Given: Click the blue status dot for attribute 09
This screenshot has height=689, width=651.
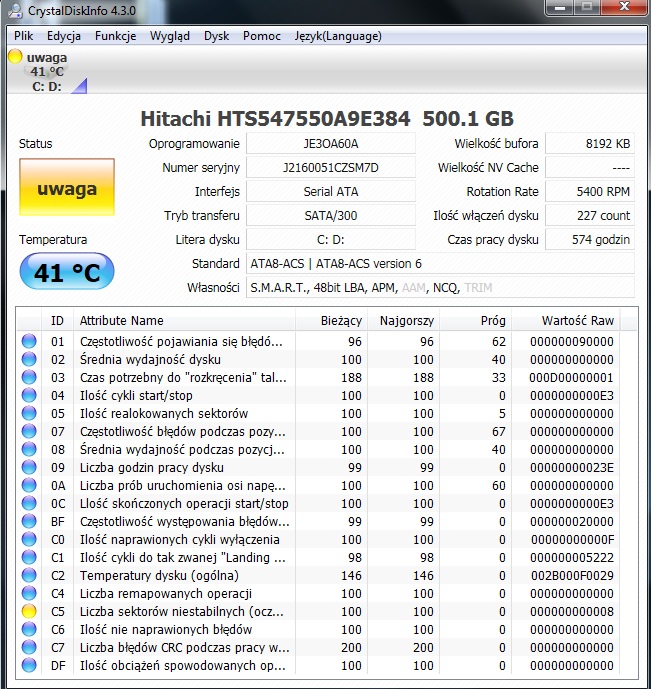Looking at the screenshot, I should 29,467.
